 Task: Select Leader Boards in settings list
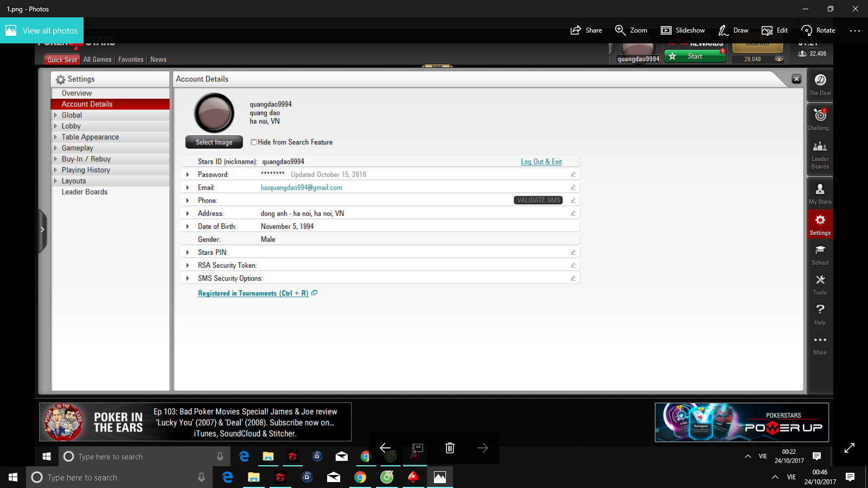click(x=110, y=192)
